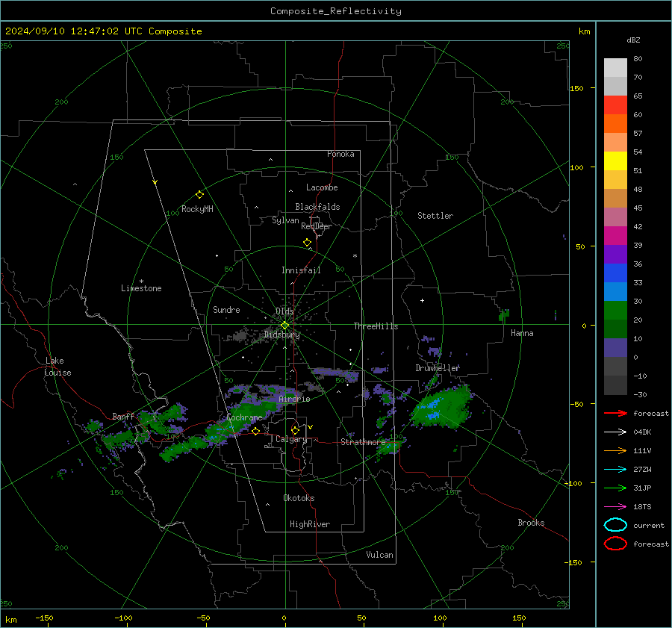Click the red forecast arrow in legend

click(x=615, y=413)
